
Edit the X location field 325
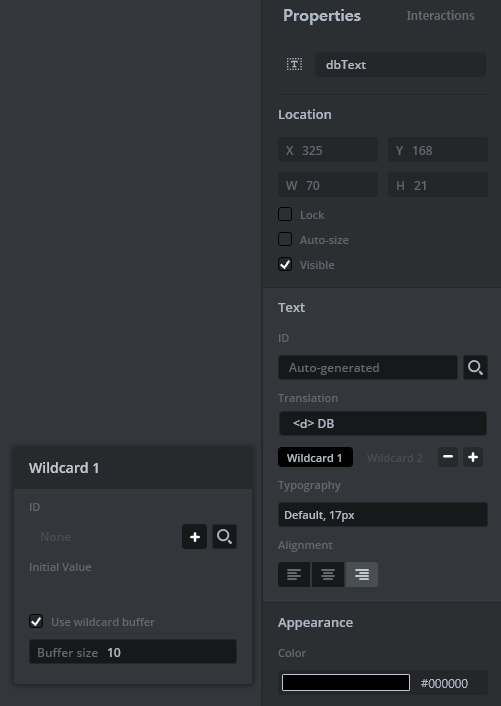[328, 150]
